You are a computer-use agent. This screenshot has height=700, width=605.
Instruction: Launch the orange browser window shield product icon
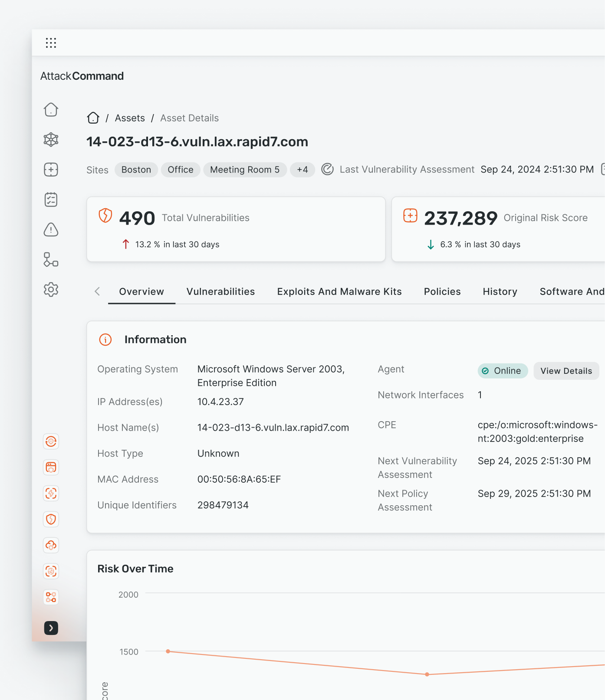coord(51,468)
